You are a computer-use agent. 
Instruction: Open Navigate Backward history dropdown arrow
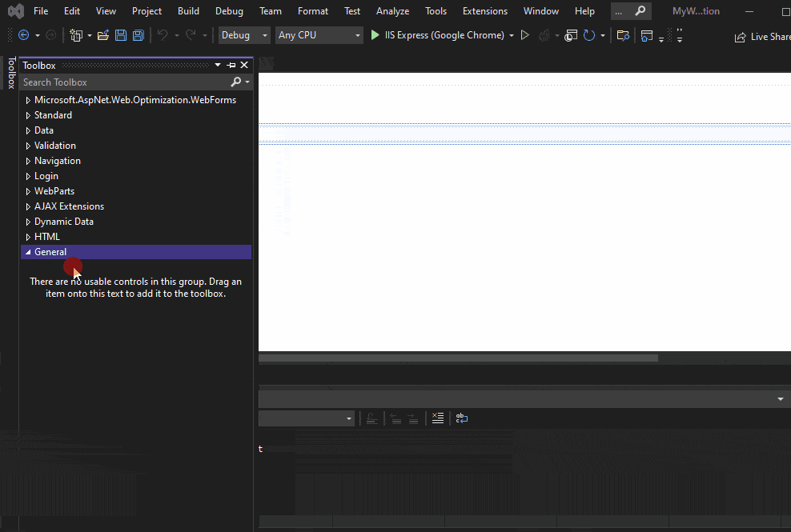click(38, 35)
